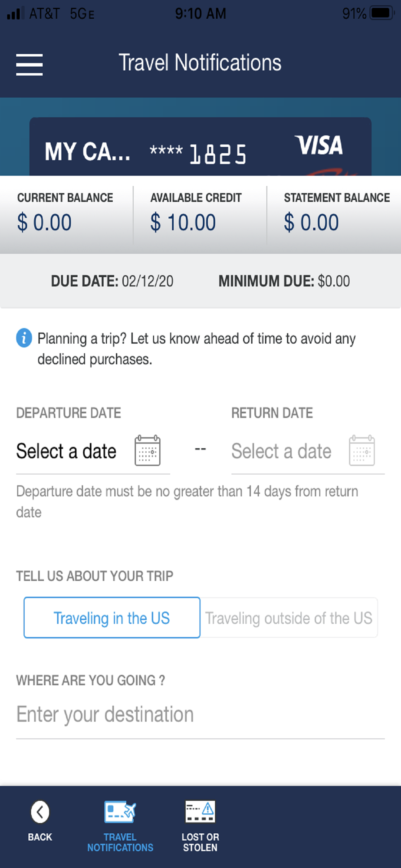
Task: Switch to Travel Notifications tab label
Action: coord(120,842)
